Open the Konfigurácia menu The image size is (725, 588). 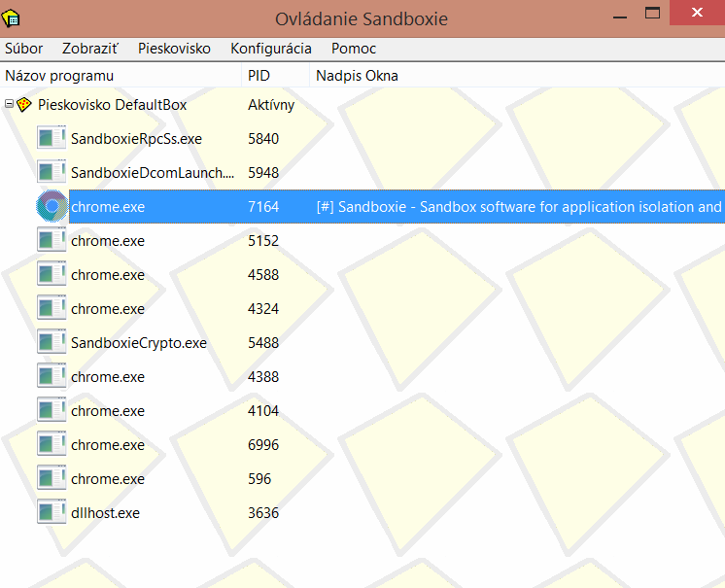click(270, 49)
